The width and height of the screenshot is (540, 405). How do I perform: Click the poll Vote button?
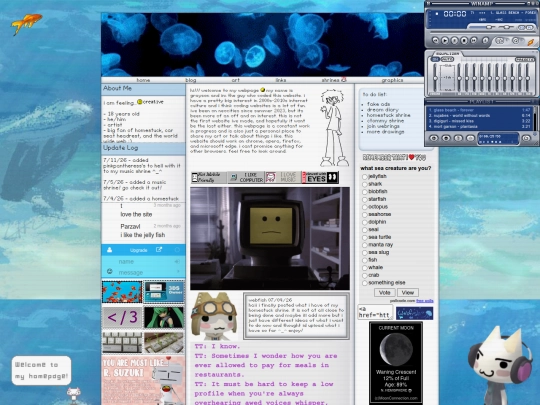[384, 292]
